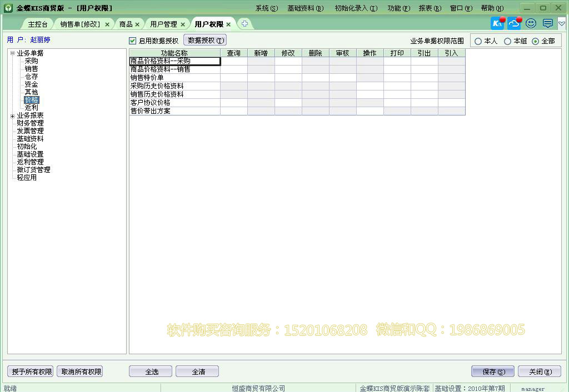
Task: Click the cloud sync icon with notification badge
Action: point(513,23)
